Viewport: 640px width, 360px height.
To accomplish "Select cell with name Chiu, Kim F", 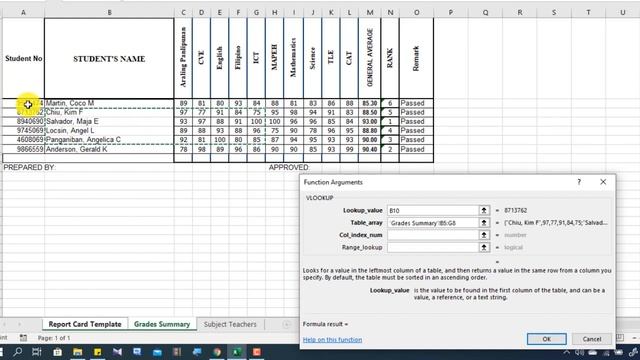I will pos(109,112).
